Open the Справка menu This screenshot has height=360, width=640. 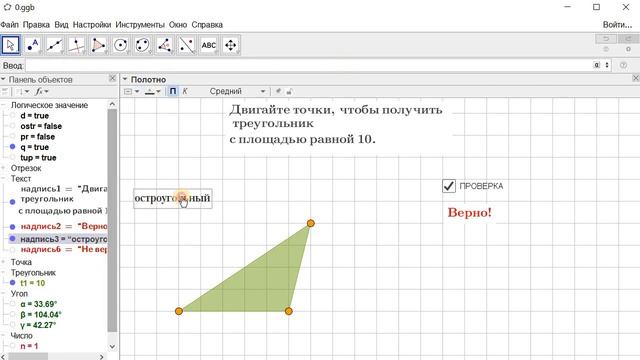pyautogui.click(x=207, y=24)
